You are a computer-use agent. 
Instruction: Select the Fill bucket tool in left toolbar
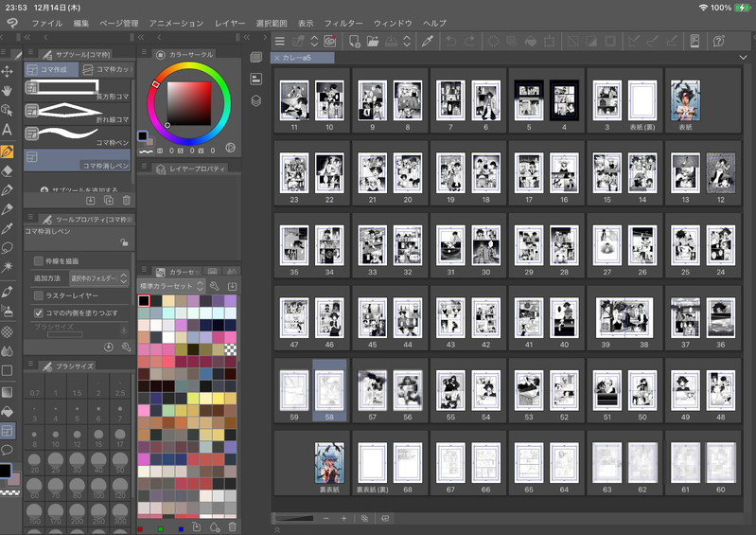[x=7, y=412]
